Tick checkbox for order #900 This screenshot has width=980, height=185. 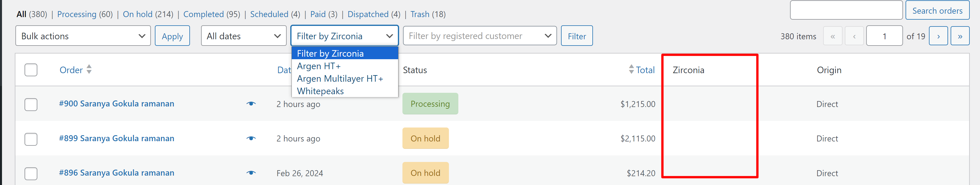click(x=31, y=104)
